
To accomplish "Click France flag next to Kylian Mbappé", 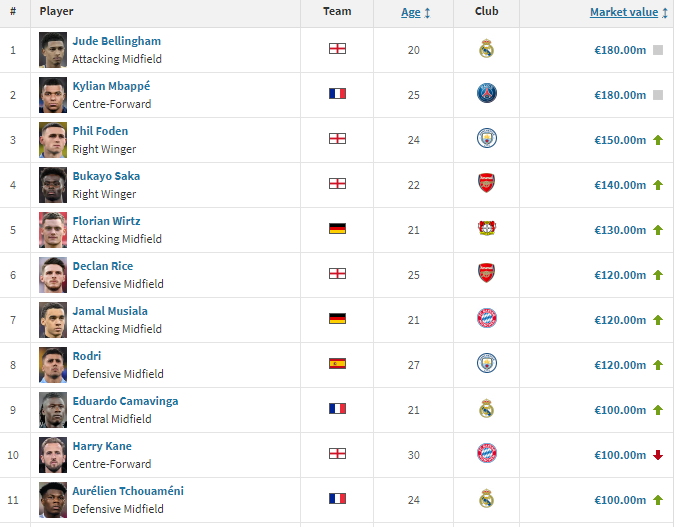I will [x=337, y=94].
